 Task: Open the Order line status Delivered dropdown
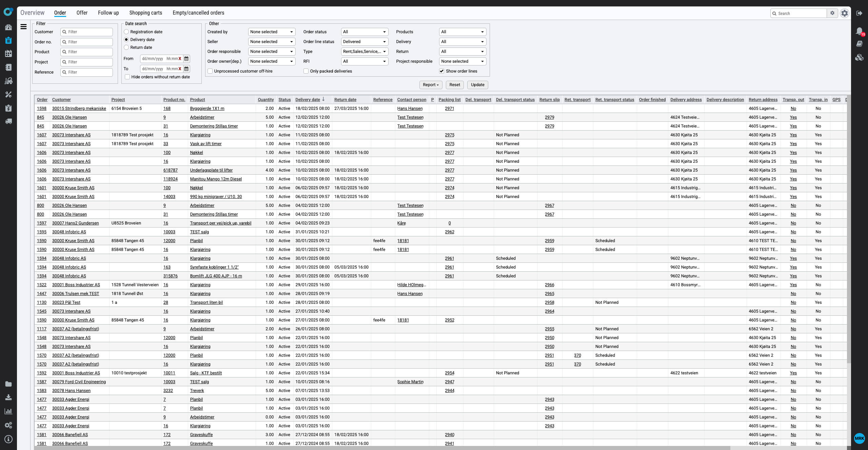364,42
